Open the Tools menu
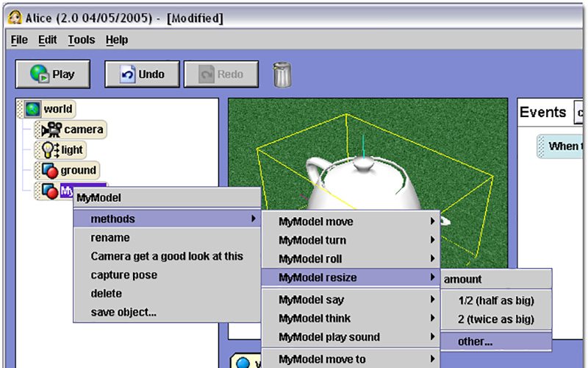Screen dimensions: 588x368 point(82,40)
